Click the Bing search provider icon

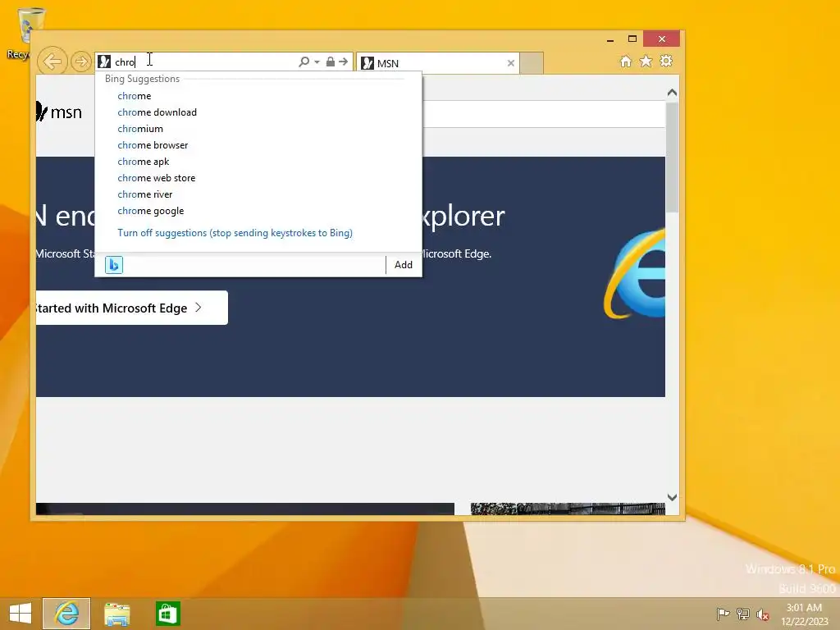[x=113, y=265]
